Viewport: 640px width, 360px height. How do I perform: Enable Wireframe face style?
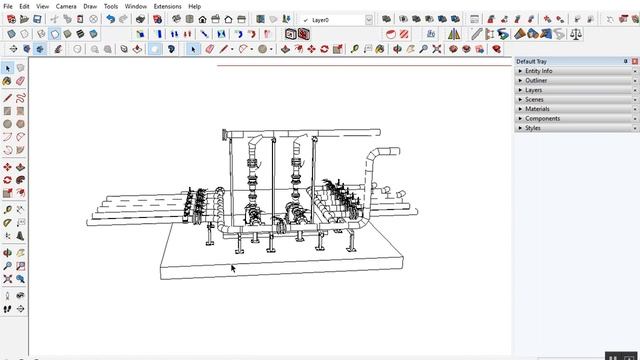click(x=41, y=34)
